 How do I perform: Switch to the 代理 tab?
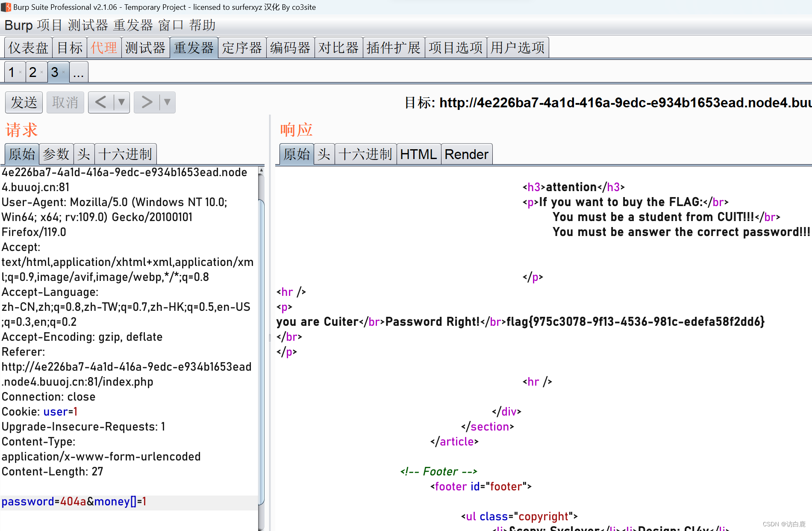[104, 47]
